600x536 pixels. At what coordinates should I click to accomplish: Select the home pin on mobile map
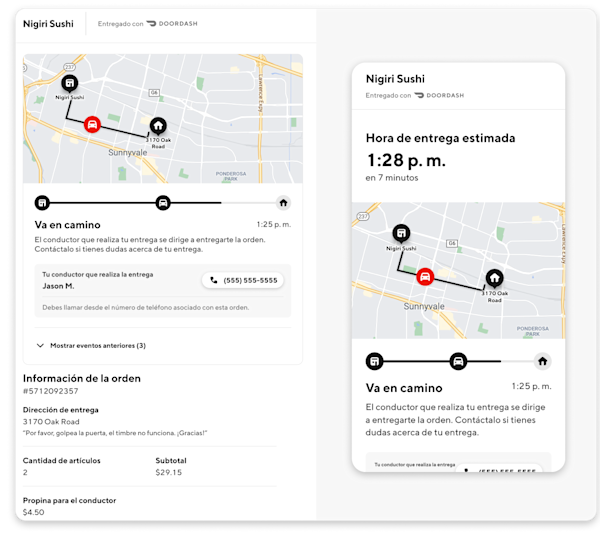tap(494, 278)
